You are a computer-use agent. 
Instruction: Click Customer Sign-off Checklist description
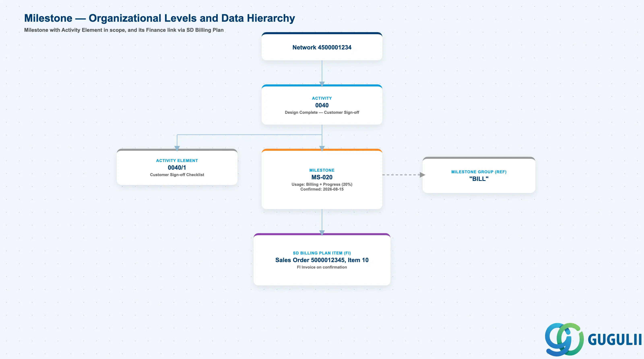click(x=177, y=175)
